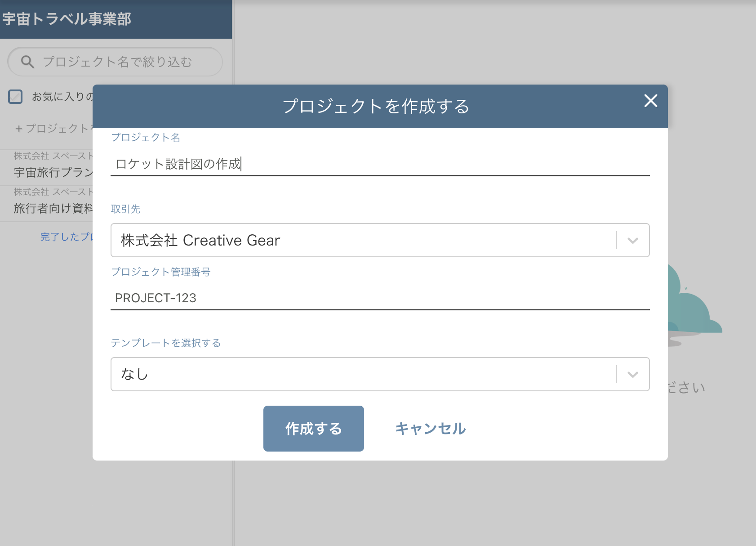756x546 pixels.
Task: Toggle the お気に入り checkbox in sidebar
Action: click(15, 96)
